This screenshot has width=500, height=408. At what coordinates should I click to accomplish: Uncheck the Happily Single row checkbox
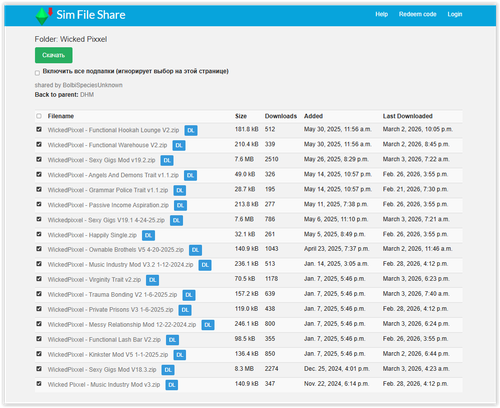39,234
